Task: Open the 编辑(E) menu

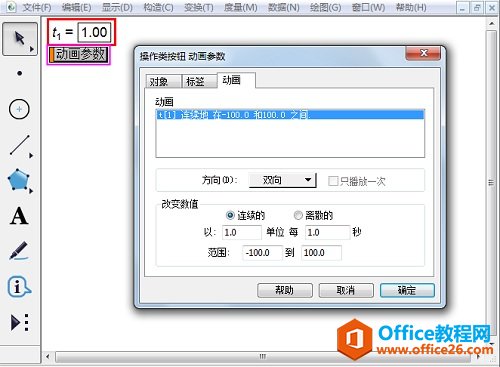Action: pyautogui.click(x=77, y=7)
